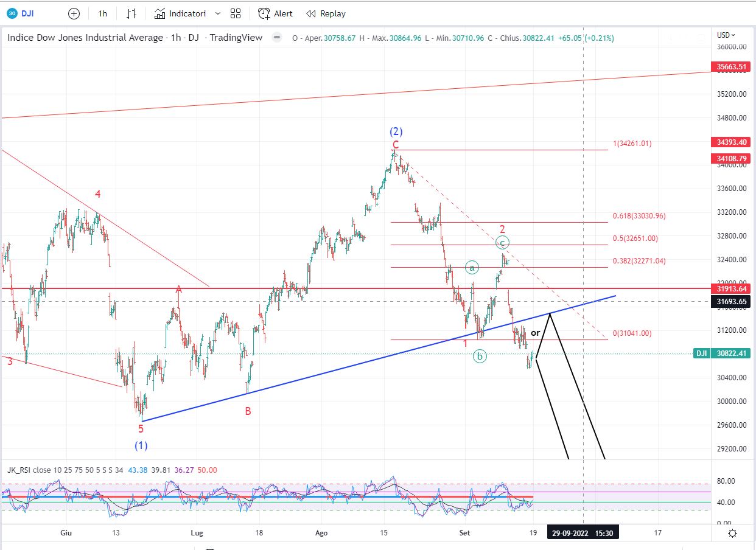Viewport: 756px width, 550px height.
Task: Click the Lug month label on time axis
Action: (196, 533)
